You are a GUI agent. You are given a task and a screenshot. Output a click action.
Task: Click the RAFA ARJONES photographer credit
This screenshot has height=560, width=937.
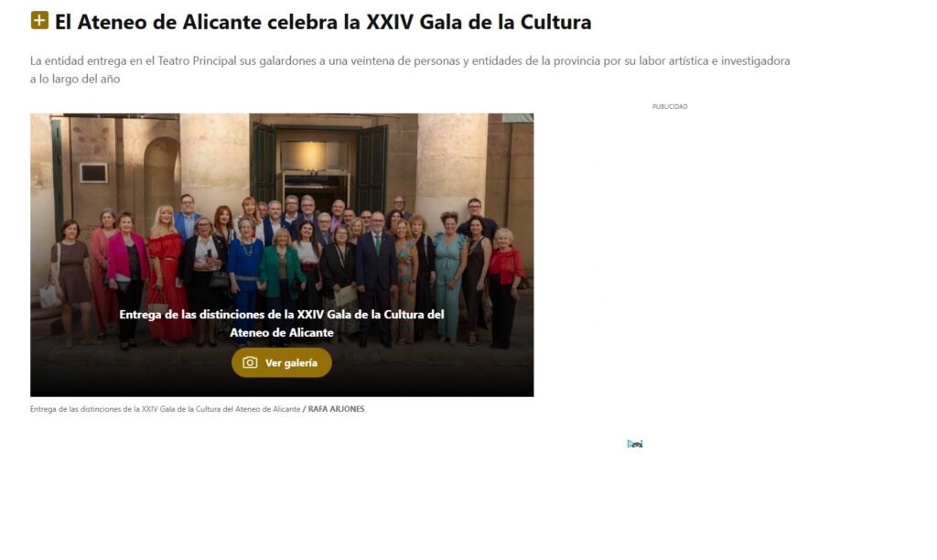336,409
